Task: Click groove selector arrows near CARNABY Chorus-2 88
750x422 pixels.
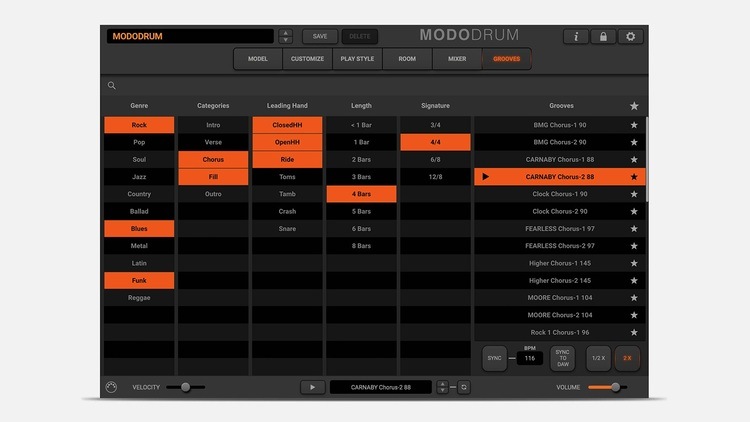Action: click(443, 387)
